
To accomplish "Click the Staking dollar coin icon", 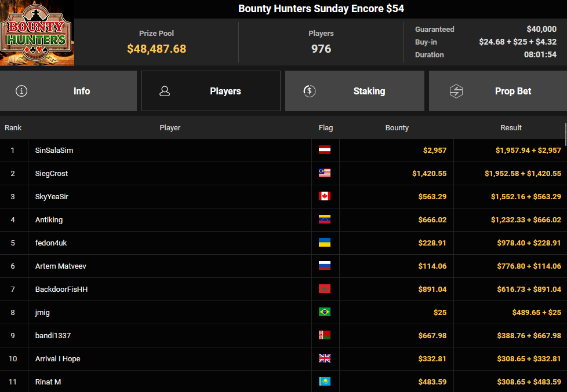I will 309,91.
